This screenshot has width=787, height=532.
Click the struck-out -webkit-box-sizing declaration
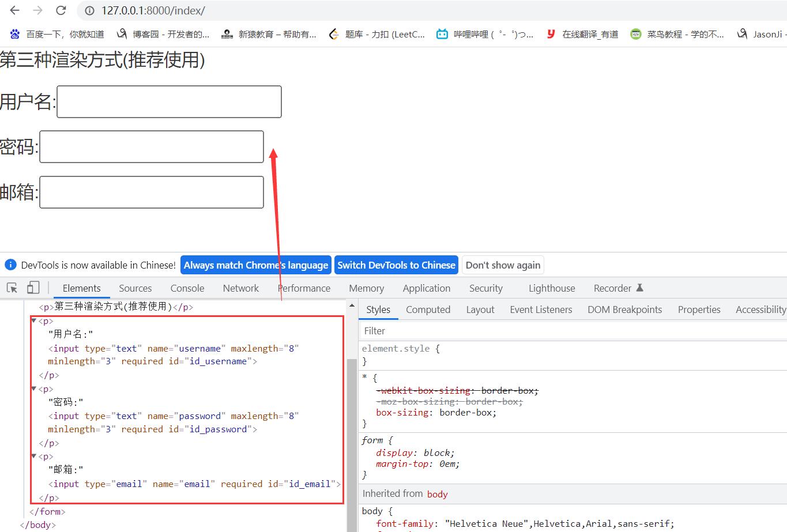pos(457,391)
